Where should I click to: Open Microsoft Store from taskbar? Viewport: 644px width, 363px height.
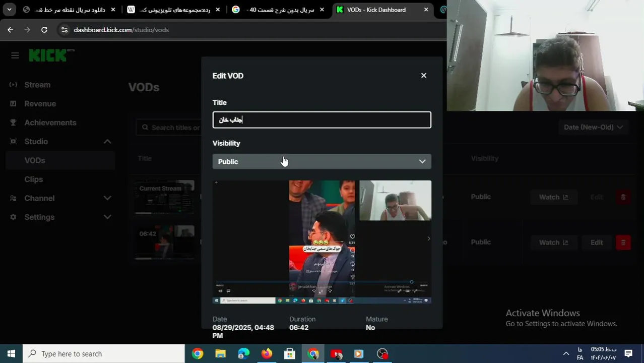[290, 354]
